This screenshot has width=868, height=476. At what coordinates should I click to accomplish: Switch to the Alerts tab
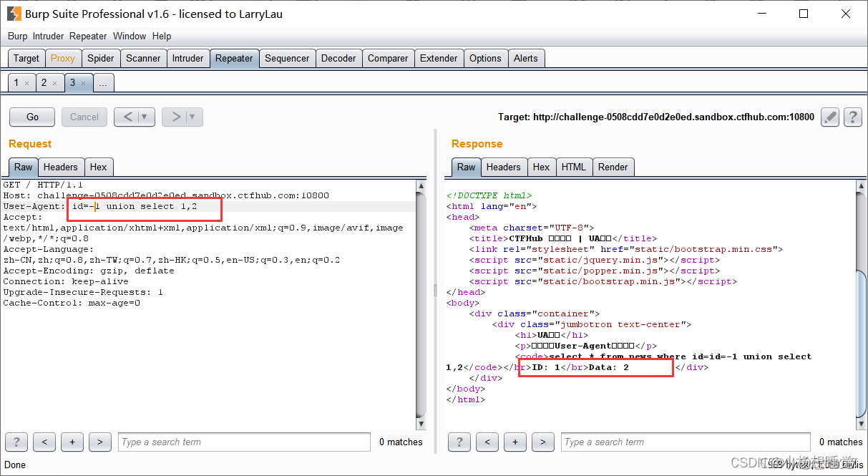click(526, 58)
